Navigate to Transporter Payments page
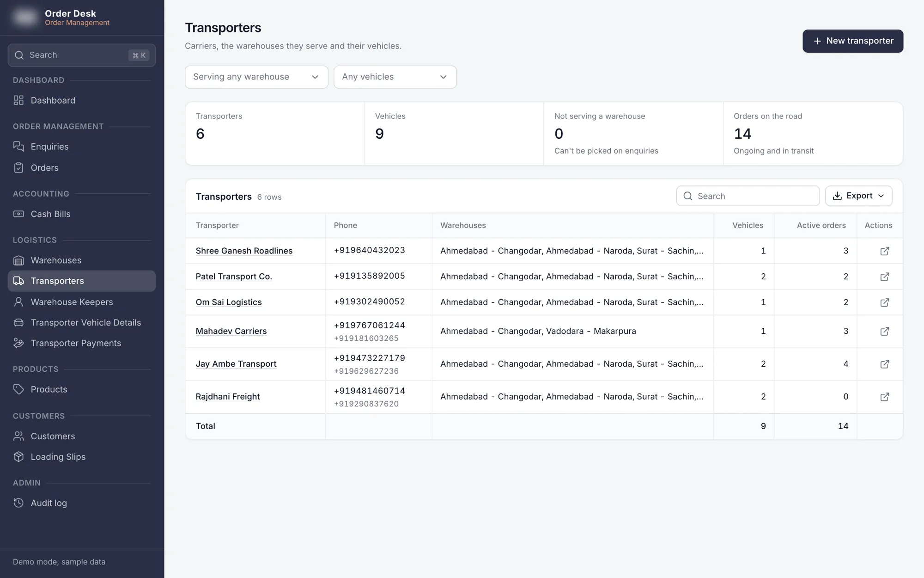924x578 pixels. [x=82, y=343]
